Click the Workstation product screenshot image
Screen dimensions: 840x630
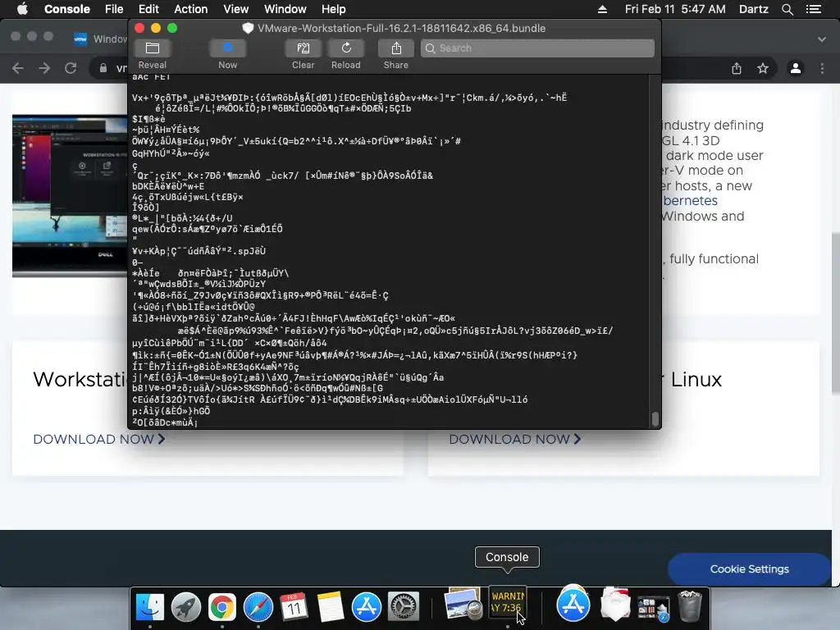70,195
